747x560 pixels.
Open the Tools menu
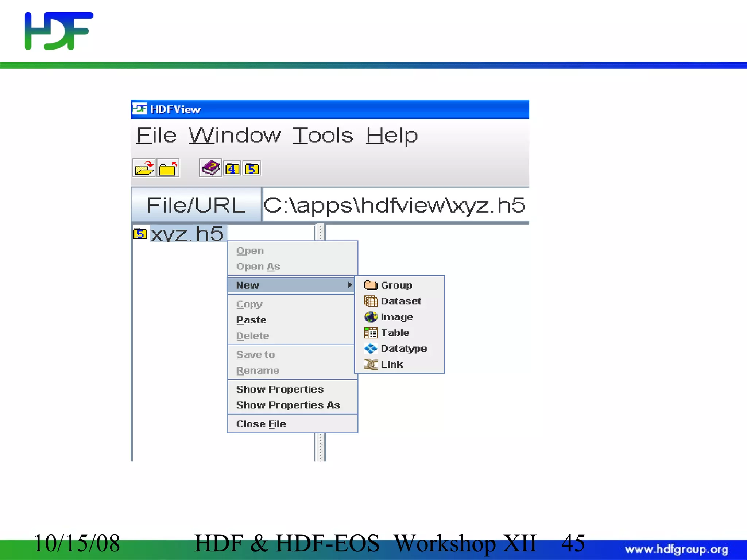(323, 135)
